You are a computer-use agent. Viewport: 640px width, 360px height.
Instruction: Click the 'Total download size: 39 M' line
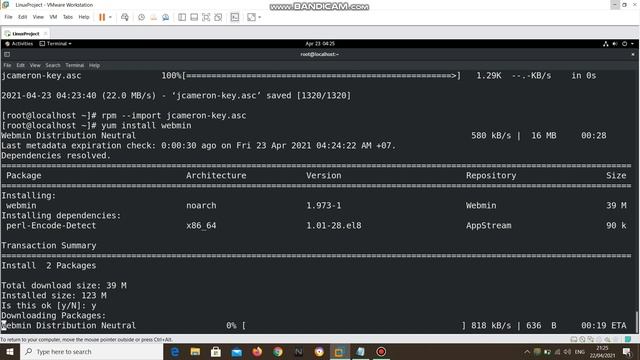[64, 286]
